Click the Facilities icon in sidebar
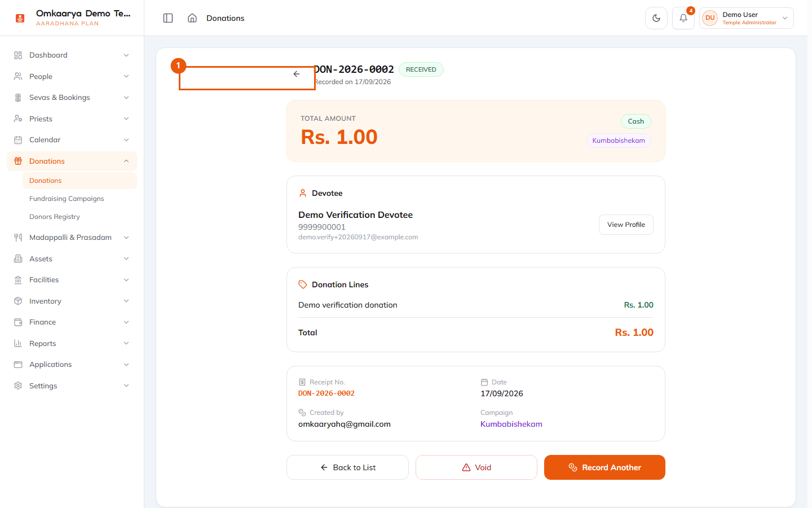Screen dimensions: 812x508 pos(18,280)
